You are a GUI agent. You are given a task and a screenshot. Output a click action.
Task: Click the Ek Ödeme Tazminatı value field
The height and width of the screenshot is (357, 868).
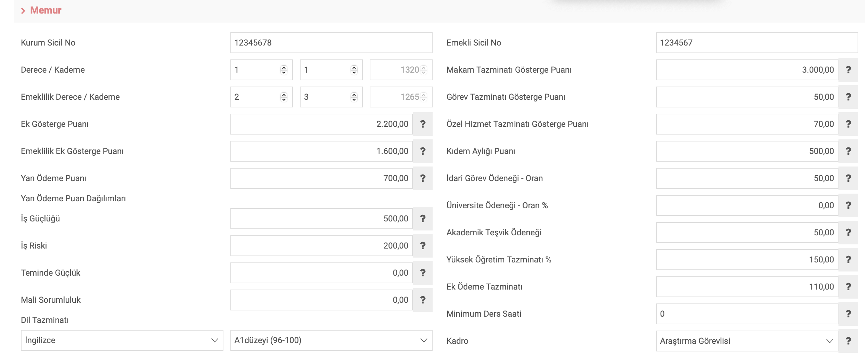click(747, 287)
